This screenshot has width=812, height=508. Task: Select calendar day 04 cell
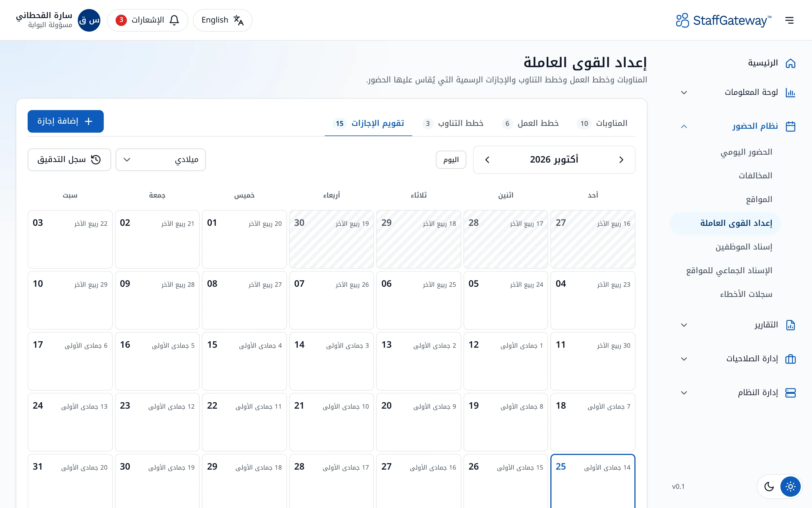tap(593, 300)
